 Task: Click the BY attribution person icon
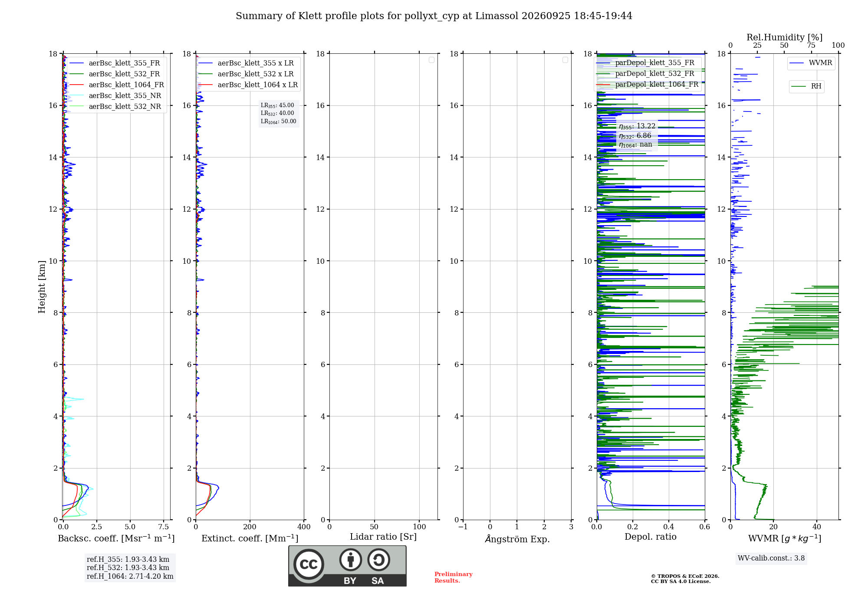tap(351, 560)
